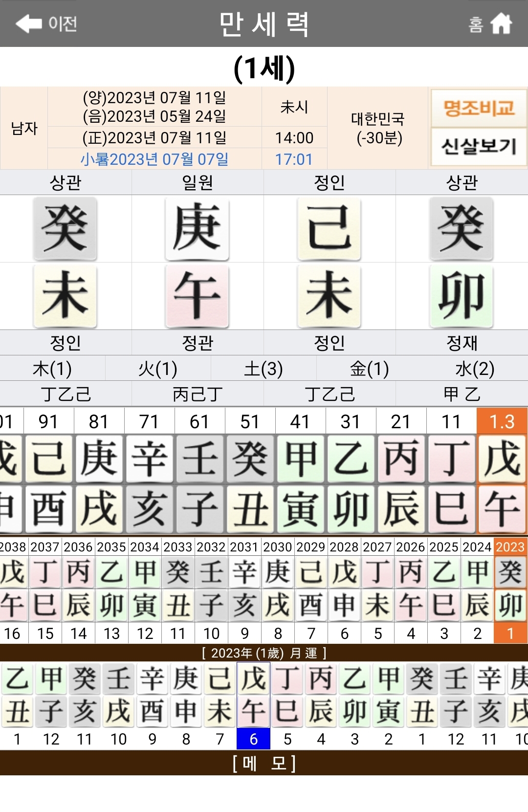Tap the (1세) age heading
The image size is (528, 812).
coord(264,68)
